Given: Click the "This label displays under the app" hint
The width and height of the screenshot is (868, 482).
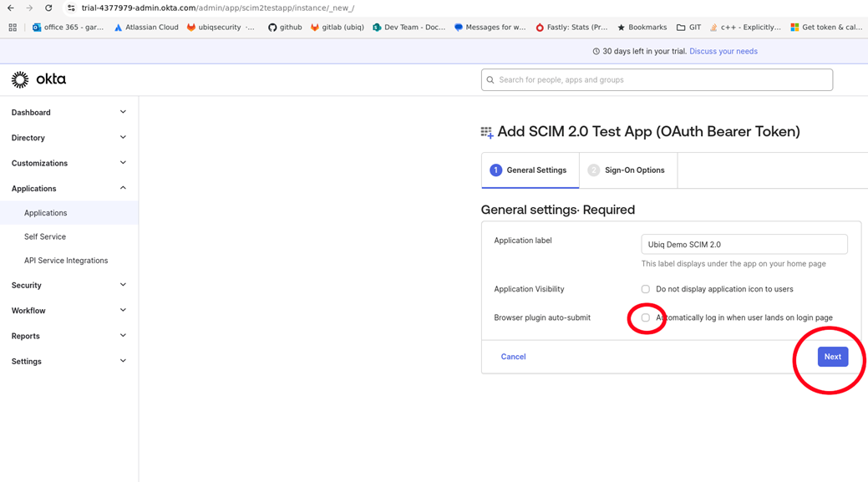Looking at the screenshot, I should click(733, 264).
